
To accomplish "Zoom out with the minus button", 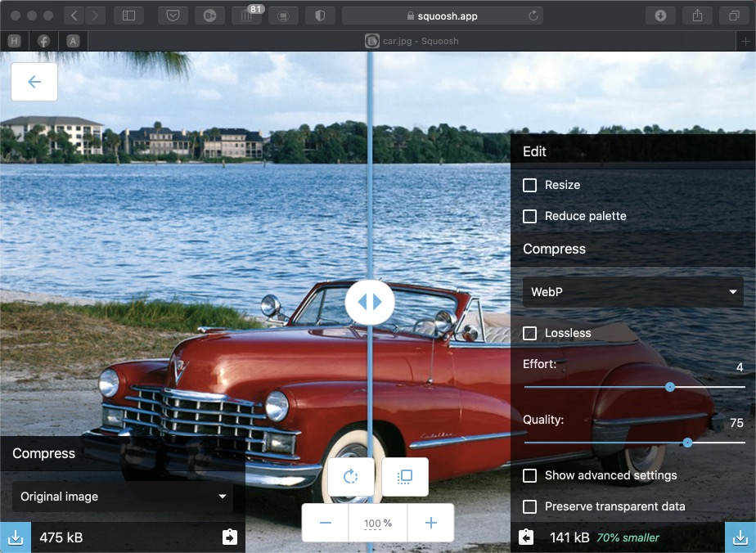I will pos(325,523).
